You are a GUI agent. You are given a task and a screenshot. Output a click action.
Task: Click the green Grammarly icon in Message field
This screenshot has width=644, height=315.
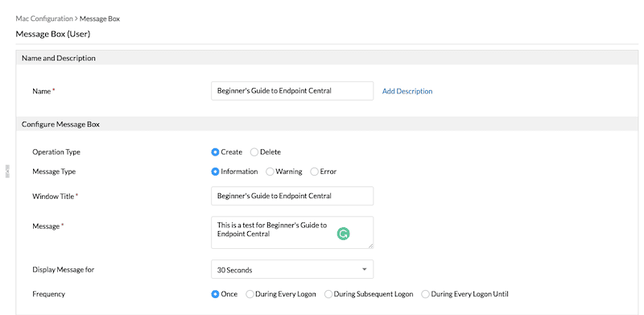point(344,234)
